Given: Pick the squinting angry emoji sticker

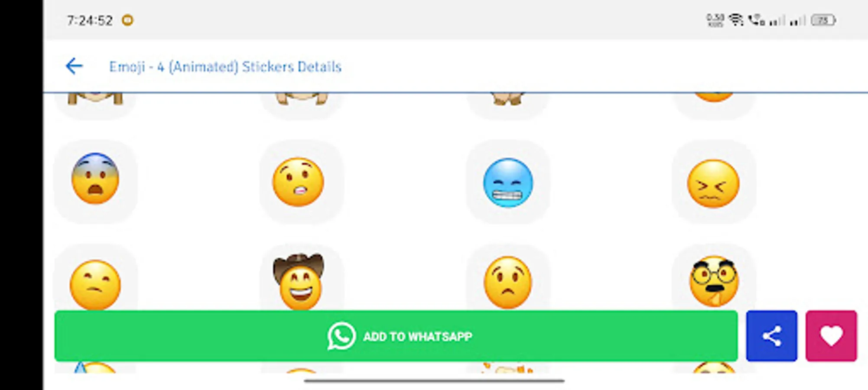Looking at the screenshot, I should pyautogui.click(x=713, y=184).
